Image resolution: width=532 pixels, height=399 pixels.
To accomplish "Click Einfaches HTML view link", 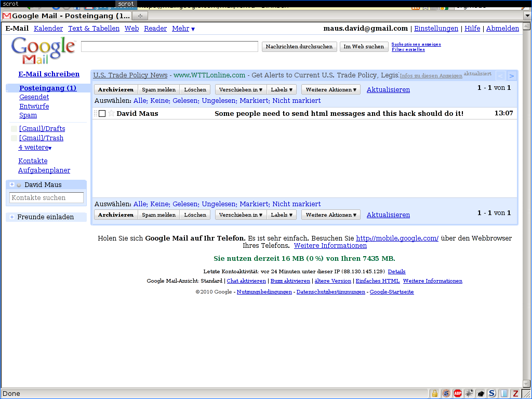I will click(378, 281).
